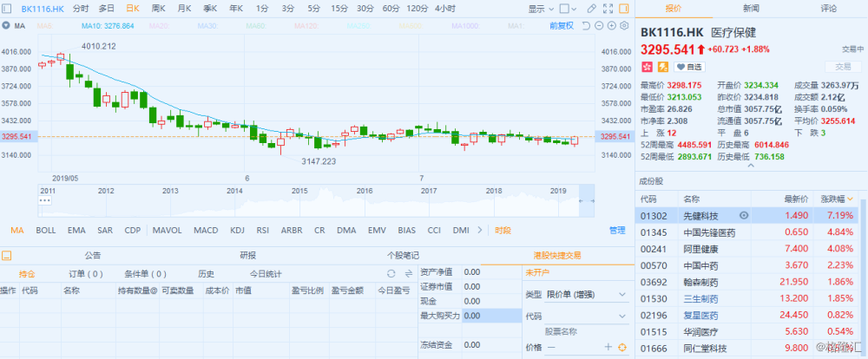The image size is (868, 359).
Task: Click the 管理 indicator manage link
Action: point(616,231)
